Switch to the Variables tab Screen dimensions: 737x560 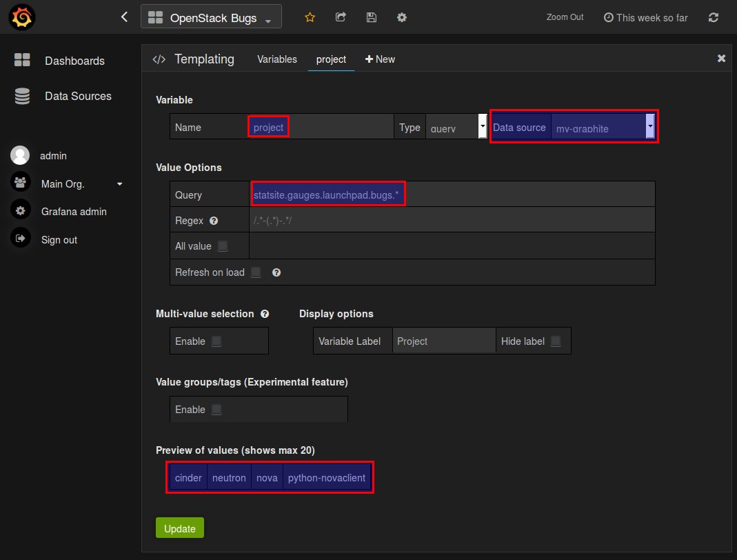point(277,59)
